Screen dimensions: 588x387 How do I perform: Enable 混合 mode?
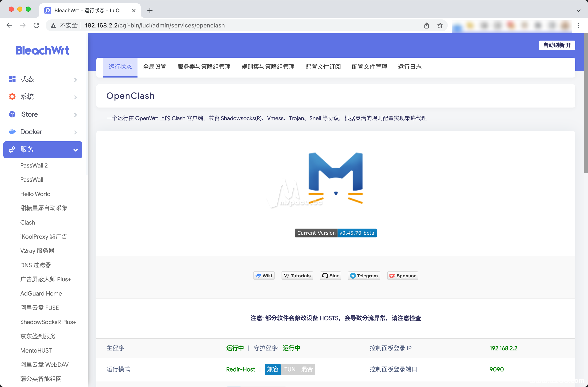(x=307, y=369)
